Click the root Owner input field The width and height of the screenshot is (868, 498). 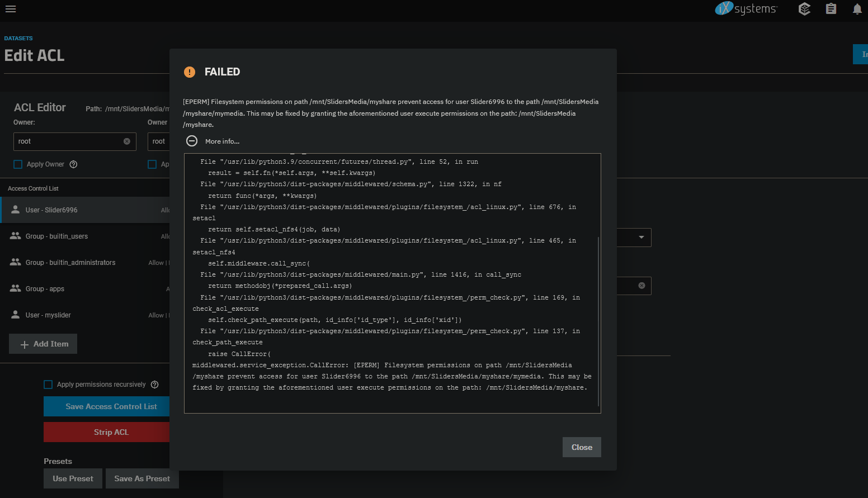[67, 141]
